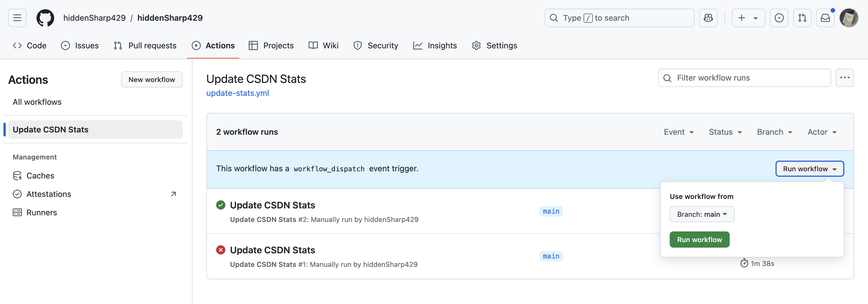Screen dimensions: 868x304
Task: Open the notifications inbox icon
Action: pos(825,18)
